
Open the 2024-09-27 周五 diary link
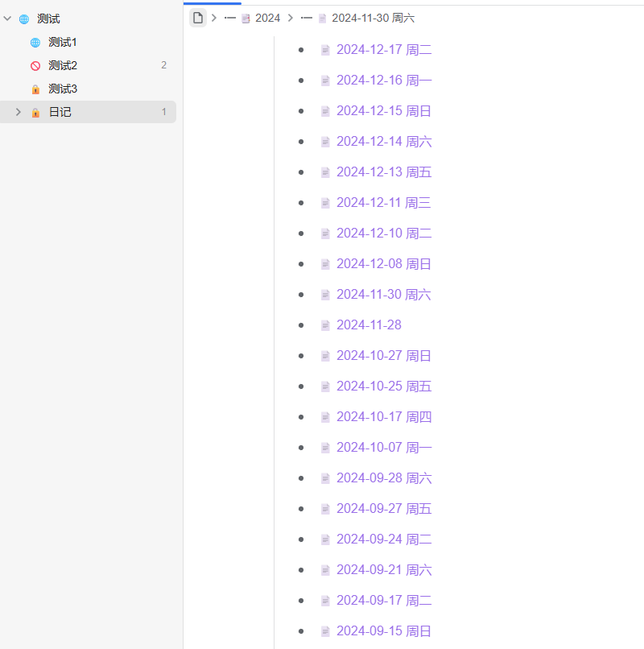[x=384, y=509]
